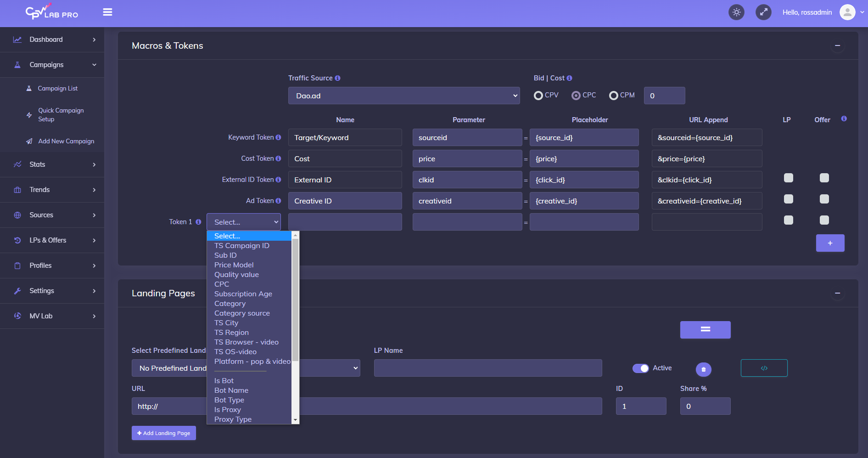Click the user avatar icon
Screen dimensions: 868x458
(x=847, y=12)
